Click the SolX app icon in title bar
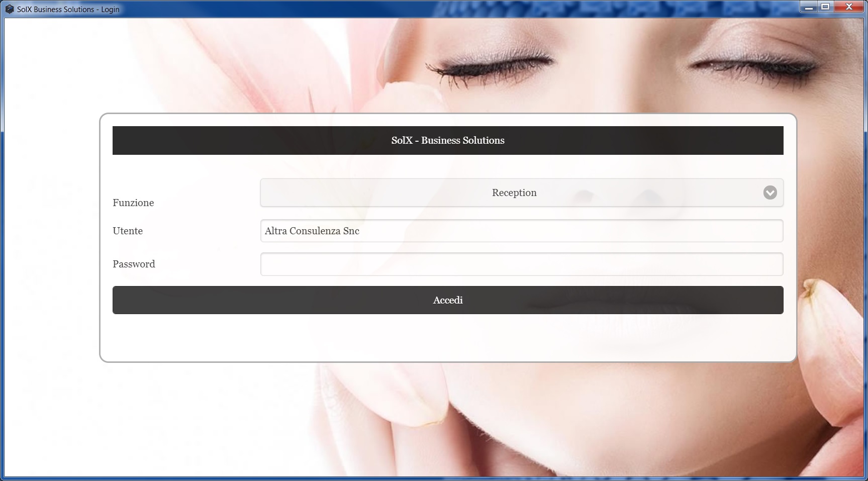The width and height of the screenshot is (868, 481). pyautogui.click(x=9, y=9)
